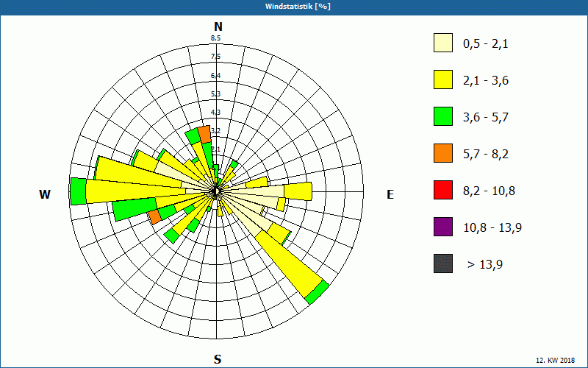The width and height of the screenshot is (588, 368).
Task: Click the purple 10,8 - 13,9 swatch
Action: pos(443,227)
